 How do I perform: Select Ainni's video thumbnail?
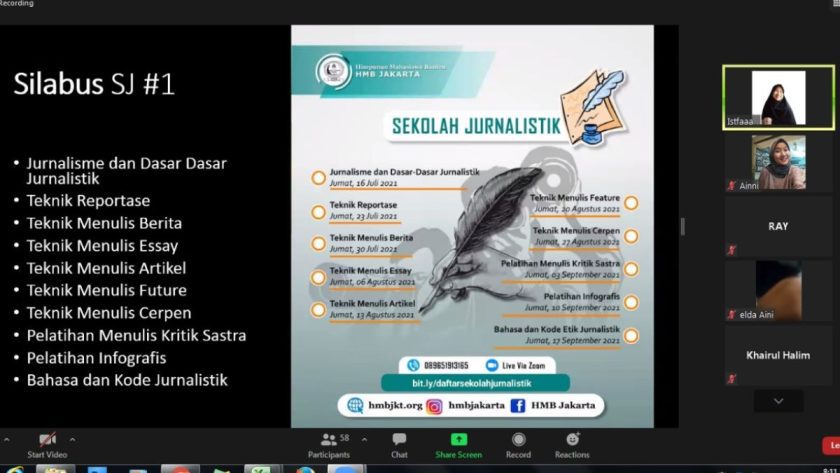[778, 162]
